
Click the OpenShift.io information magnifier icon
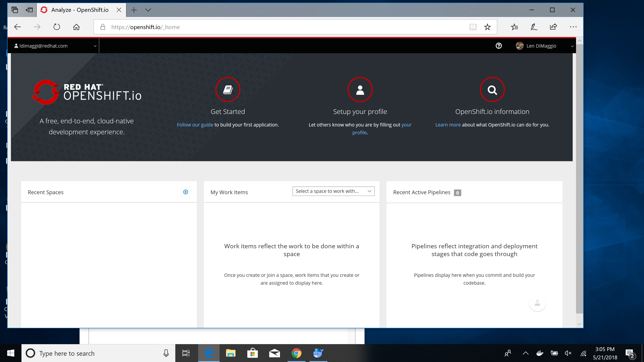(492, 89)
